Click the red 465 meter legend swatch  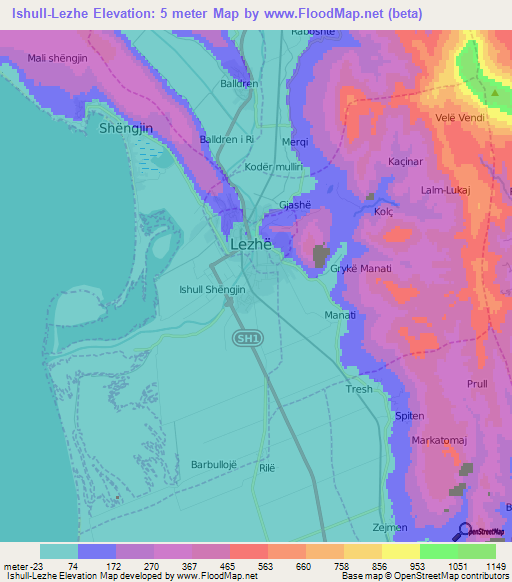tap(249, 551)
